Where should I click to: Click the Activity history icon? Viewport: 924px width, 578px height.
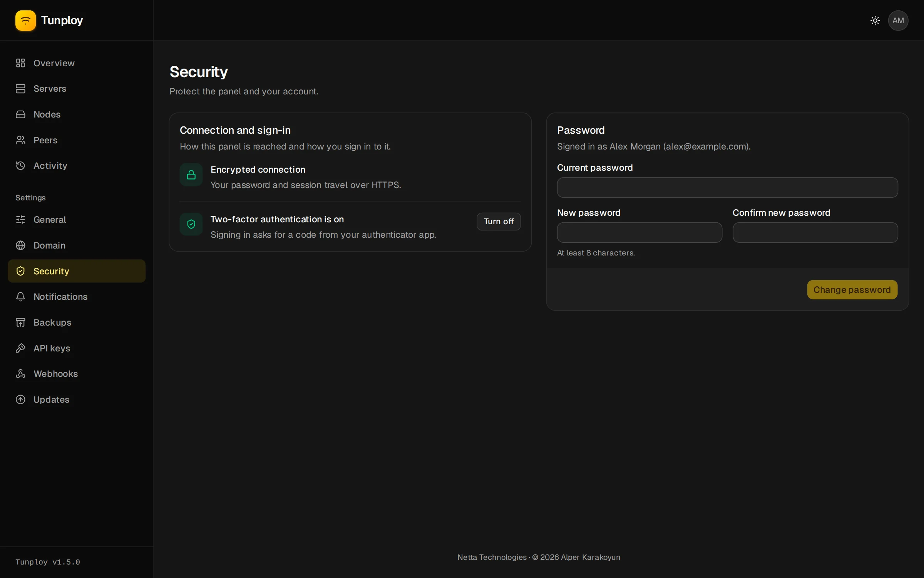tap(20, 166)
